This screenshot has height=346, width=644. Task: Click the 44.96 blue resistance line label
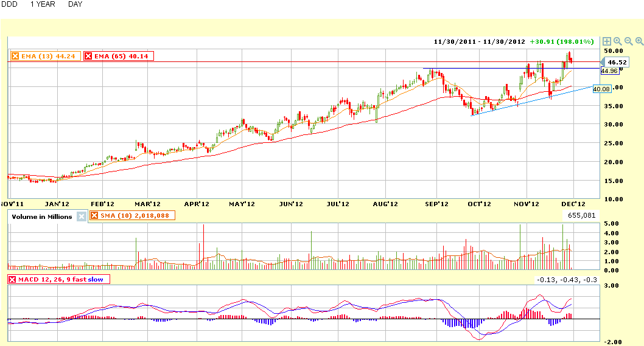[x=609, y=71]
